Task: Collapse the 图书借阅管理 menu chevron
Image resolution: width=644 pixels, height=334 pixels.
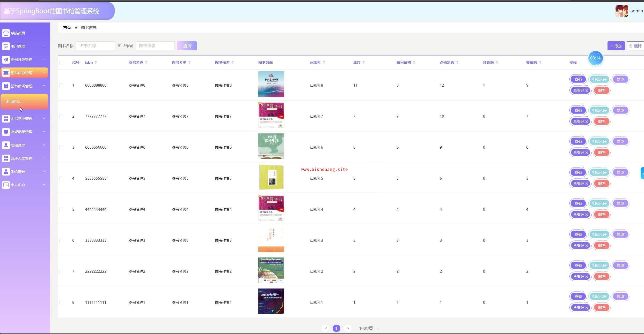Action: click(x=44, y=86)
